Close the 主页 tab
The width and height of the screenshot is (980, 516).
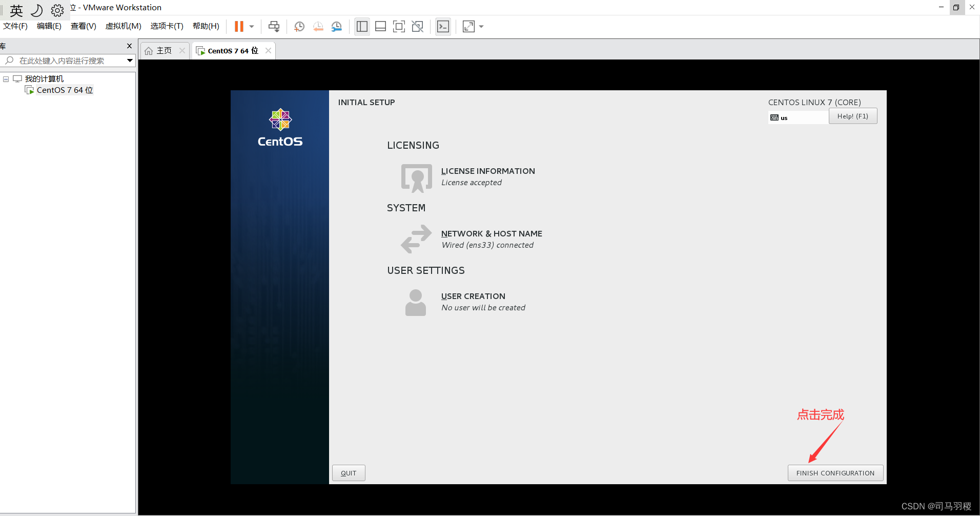point(182,50)
